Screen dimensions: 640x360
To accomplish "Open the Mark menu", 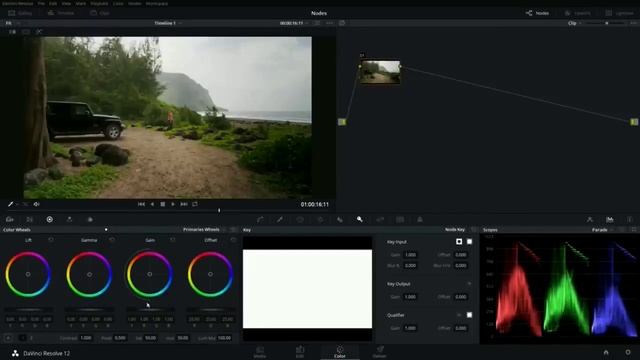I will coord(81,3).
